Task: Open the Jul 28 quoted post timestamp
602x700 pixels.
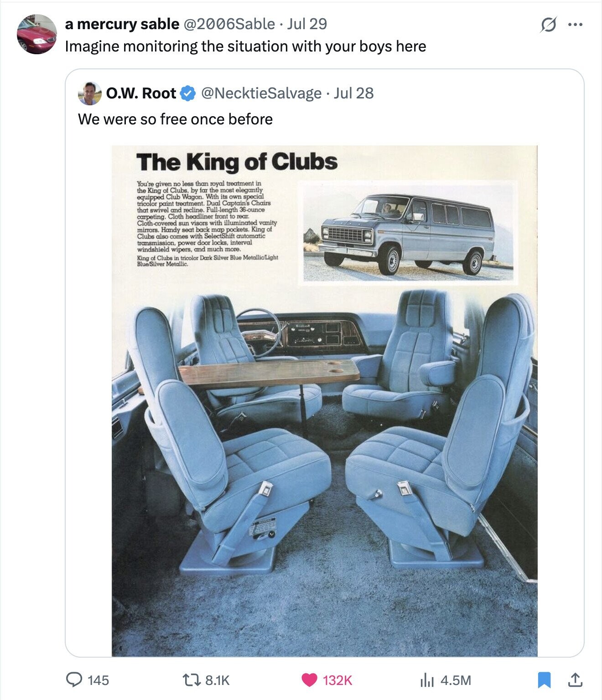Action: 354,93
